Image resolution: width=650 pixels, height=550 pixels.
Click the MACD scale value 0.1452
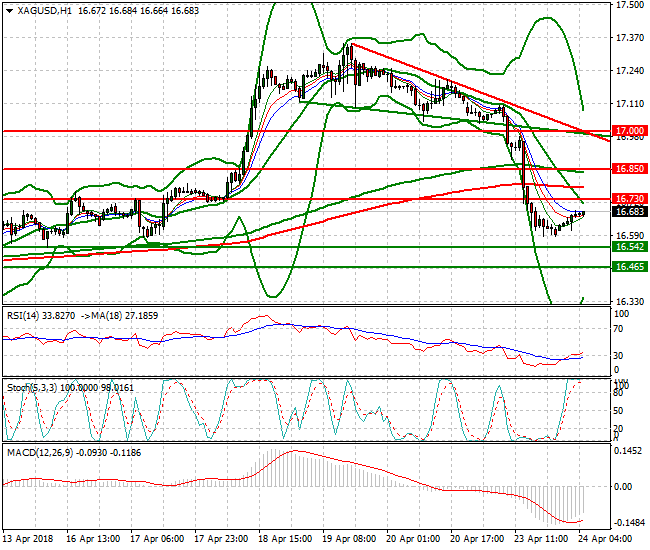[628, 451]
